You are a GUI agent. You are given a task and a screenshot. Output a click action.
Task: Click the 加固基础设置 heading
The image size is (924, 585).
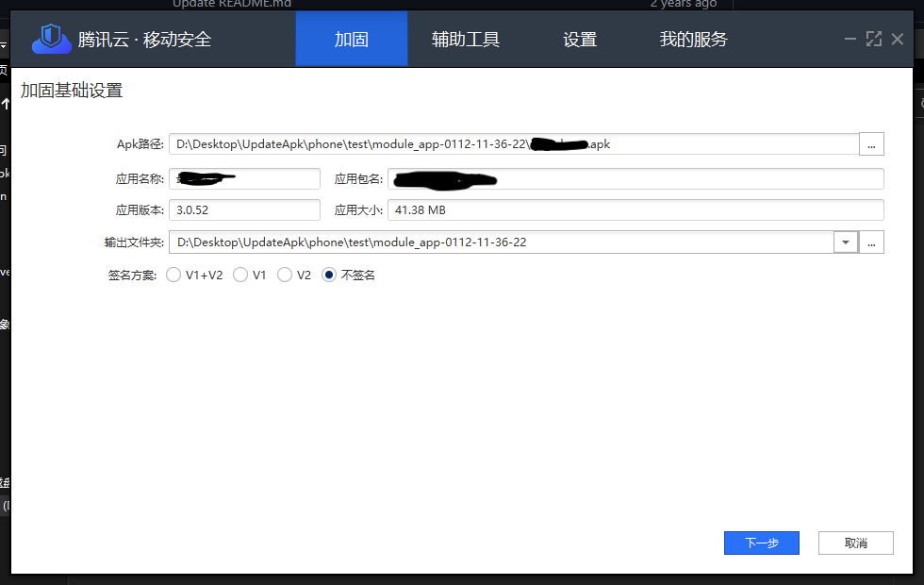click(72, 91)
